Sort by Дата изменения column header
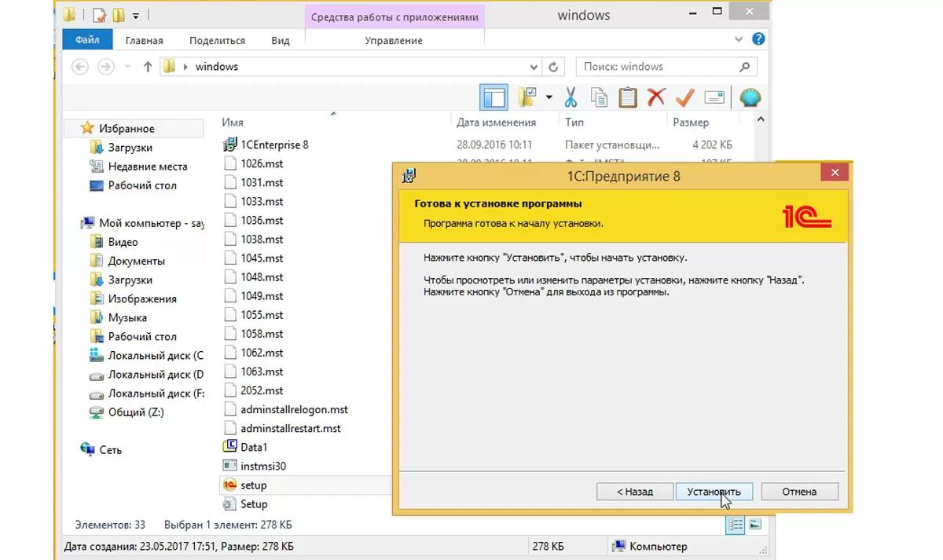This screenshot has height=560, width=943. (x=496, y=123)
